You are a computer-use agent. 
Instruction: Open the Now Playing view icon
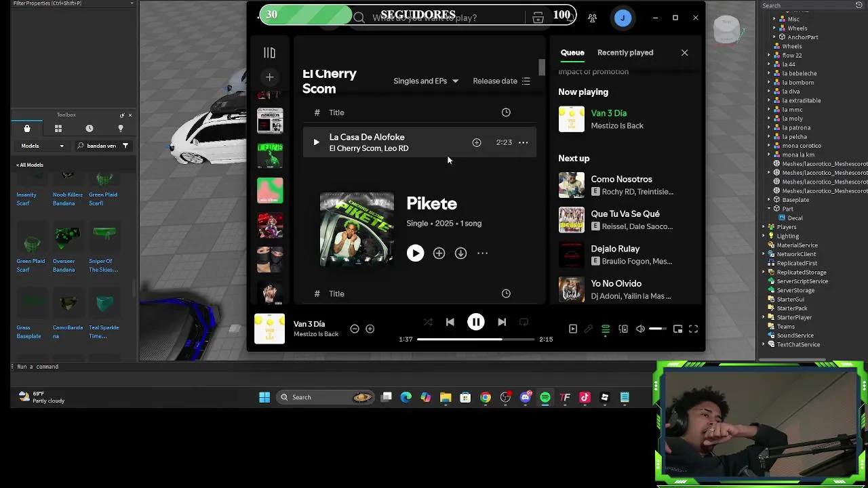tap(573, 329)
